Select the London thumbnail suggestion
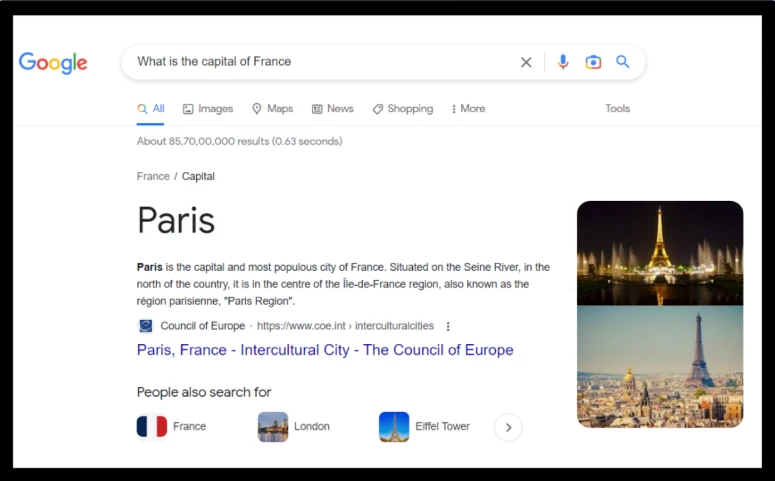 273,427
